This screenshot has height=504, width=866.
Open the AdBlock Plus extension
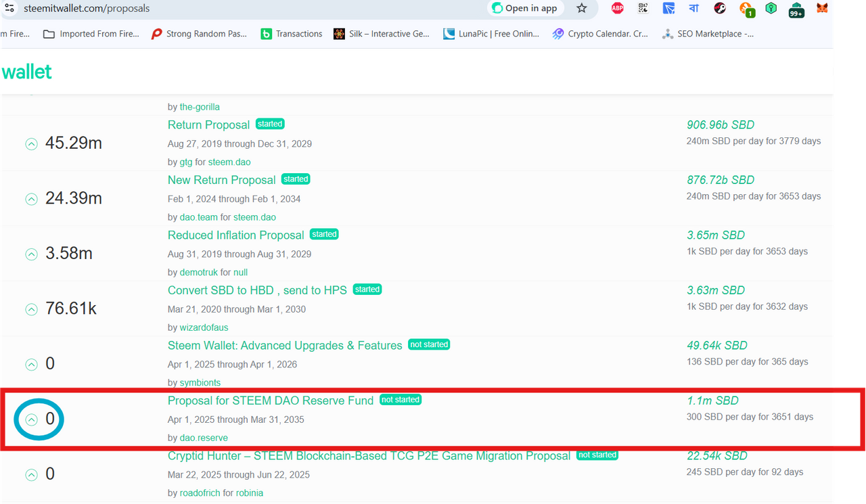point(618,8)
